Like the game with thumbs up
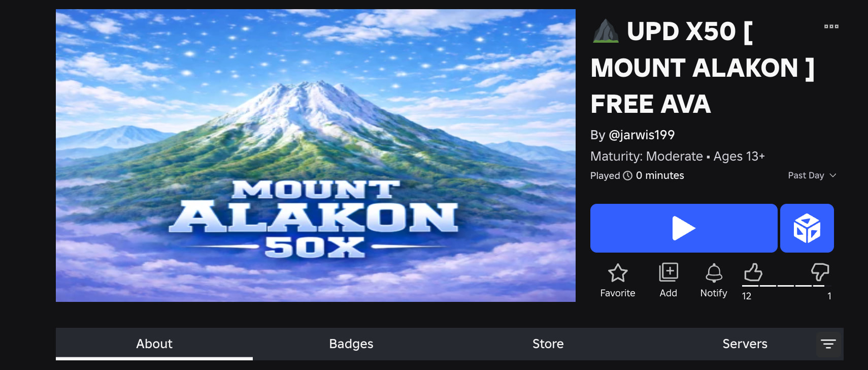The height and width of the screenshot is (370, 868). [x=753, y=272]
